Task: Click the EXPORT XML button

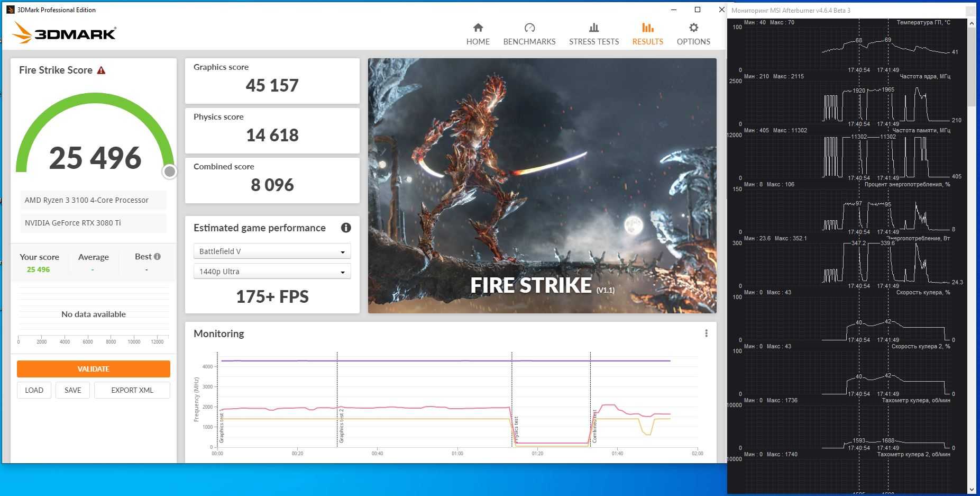Action: (132, 390)
